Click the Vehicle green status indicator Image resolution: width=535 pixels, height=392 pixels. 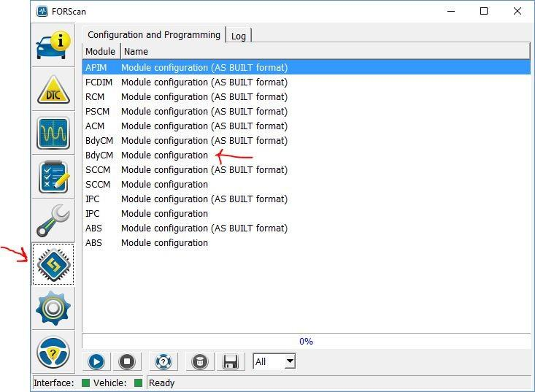(x=138, y=383)
